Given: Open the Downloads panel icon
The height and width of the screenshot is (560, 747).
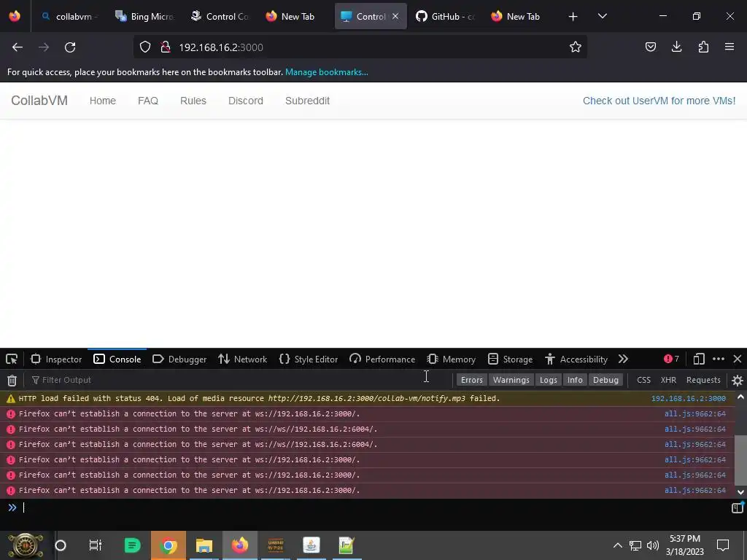Looking at the screenshot, I should tap(676, 47).
